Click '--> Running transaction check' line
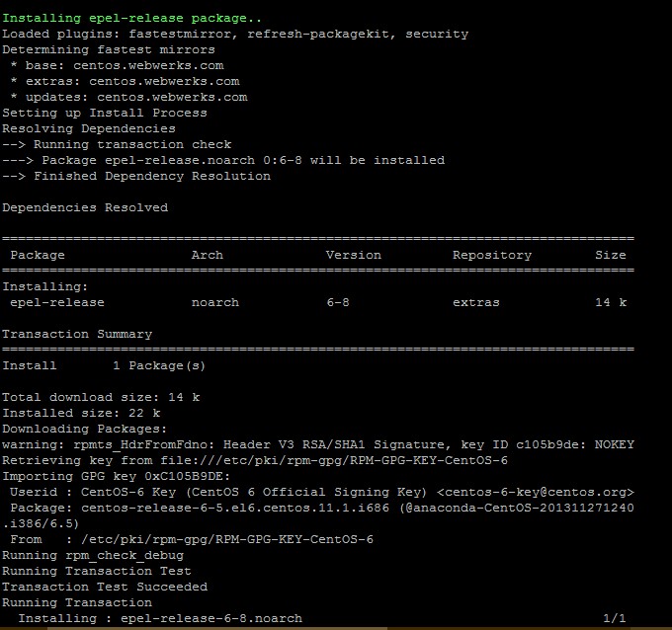This screenshot has width=672, height=630. click(117, 145)
